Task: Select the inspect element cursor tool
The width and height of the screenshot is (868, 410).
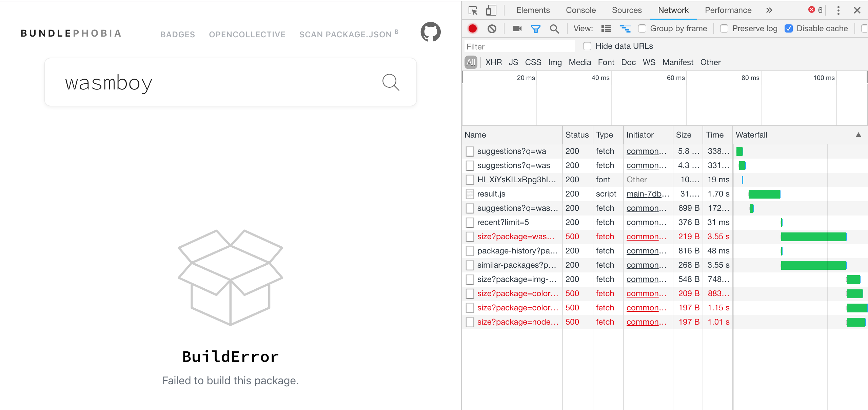Action: [473, 10]
